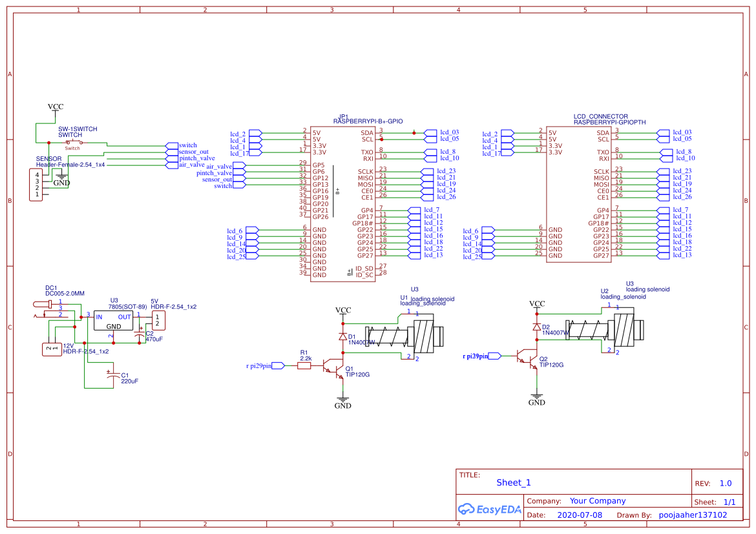Select the R1 2.2k resistor
Viewport: 756px width, 534px height.
coord(304,366)
